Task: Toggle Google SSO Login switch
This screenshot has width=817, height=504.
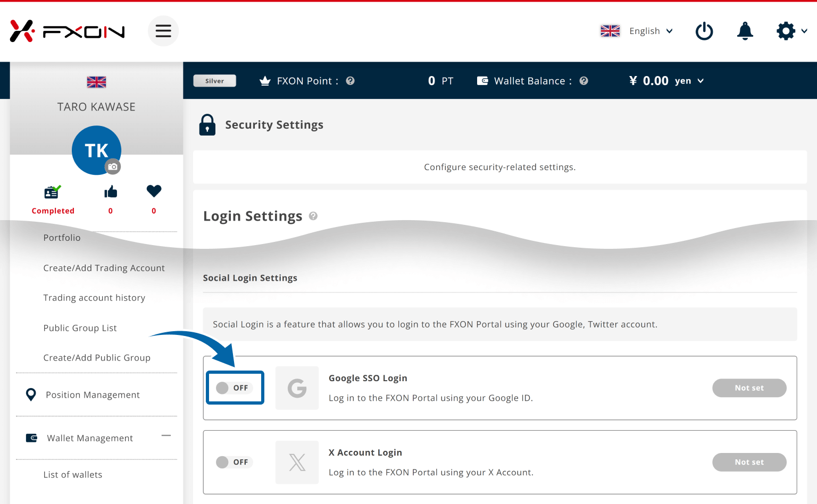Action: tap(235, 388)
